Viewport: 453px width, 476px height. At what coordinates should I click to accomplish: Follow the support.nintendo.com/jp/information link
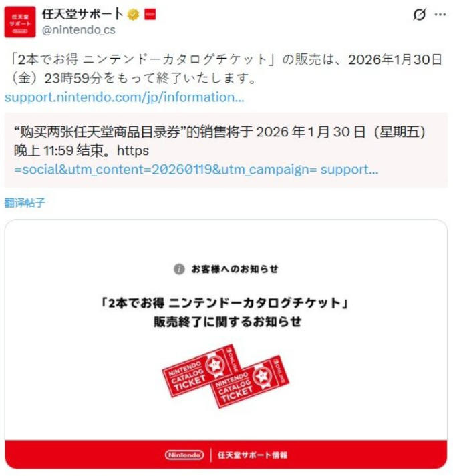coord(124,97)
